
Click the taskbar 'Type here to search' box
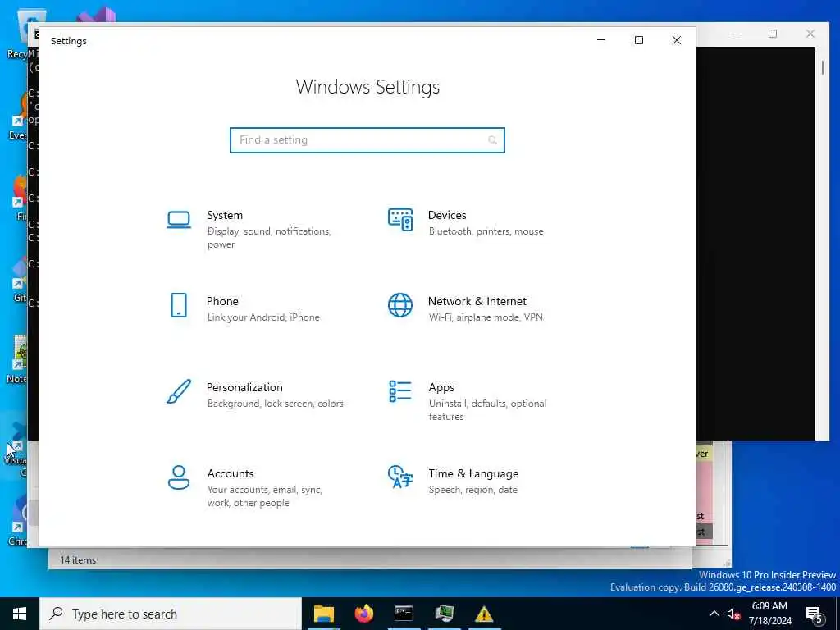click(171, 614)
